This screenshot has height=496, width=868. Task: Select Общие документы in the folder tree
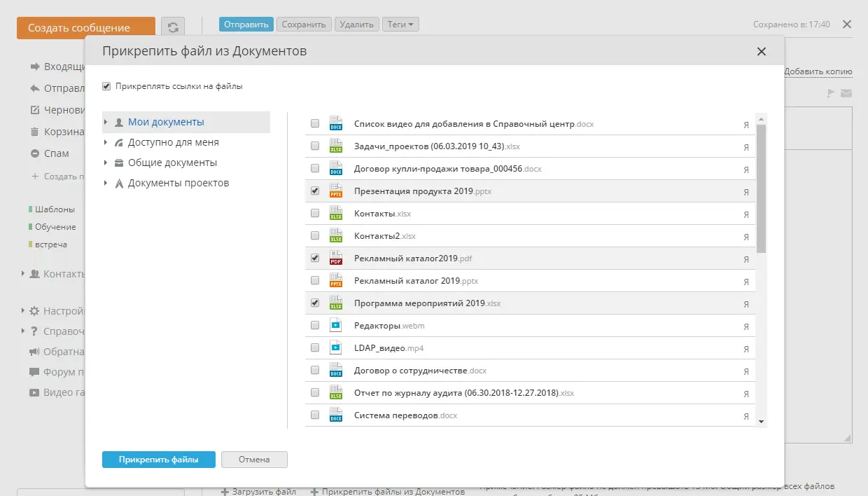pyautogui.click(x=172, y=163)
